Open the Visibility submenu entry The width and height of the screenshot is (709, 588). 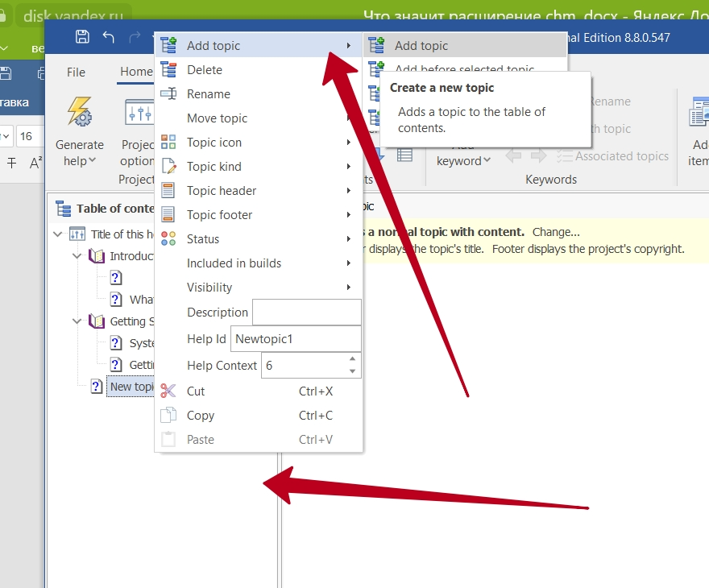pos(209,288)
